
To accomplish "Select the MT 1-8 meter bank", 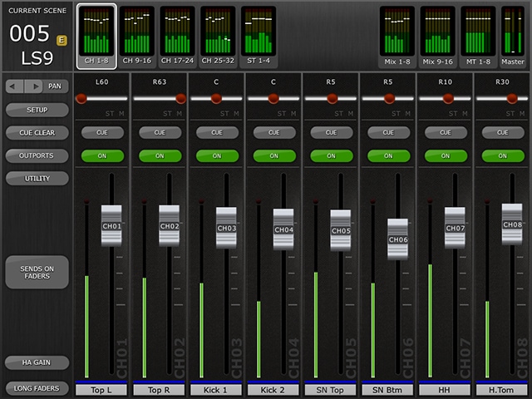I will (x=479, y=37).
